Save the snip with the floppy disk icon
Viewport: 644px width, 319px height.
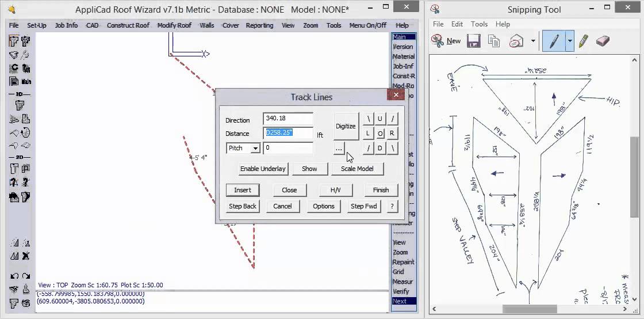coord(474,41)
